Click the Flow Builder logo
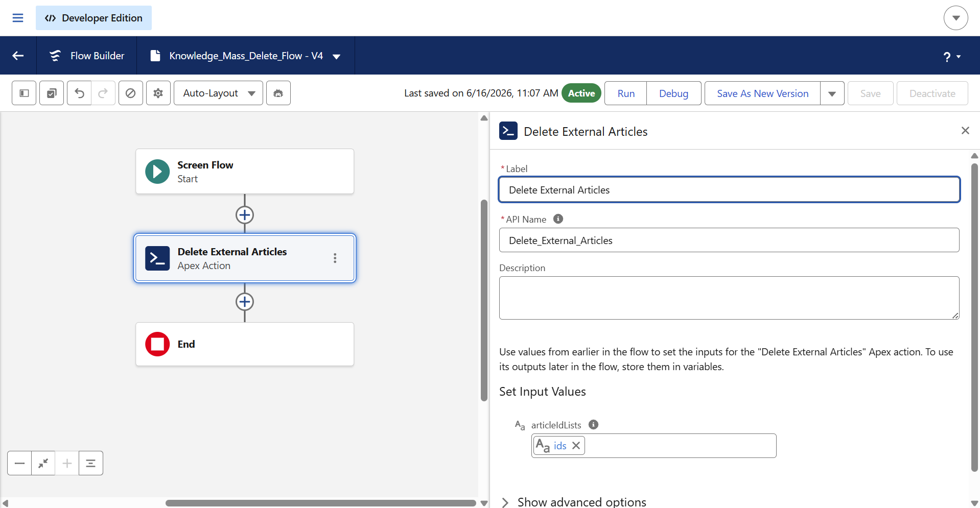This screenshot has width=980, height=508. coord(55,56)
